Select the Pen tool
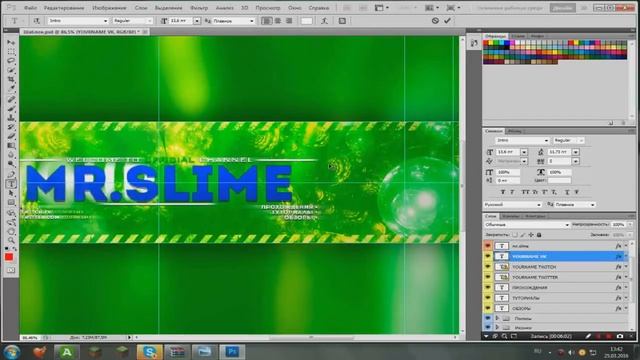The width and height of the screenshot is (640, 360). [11, 174]
